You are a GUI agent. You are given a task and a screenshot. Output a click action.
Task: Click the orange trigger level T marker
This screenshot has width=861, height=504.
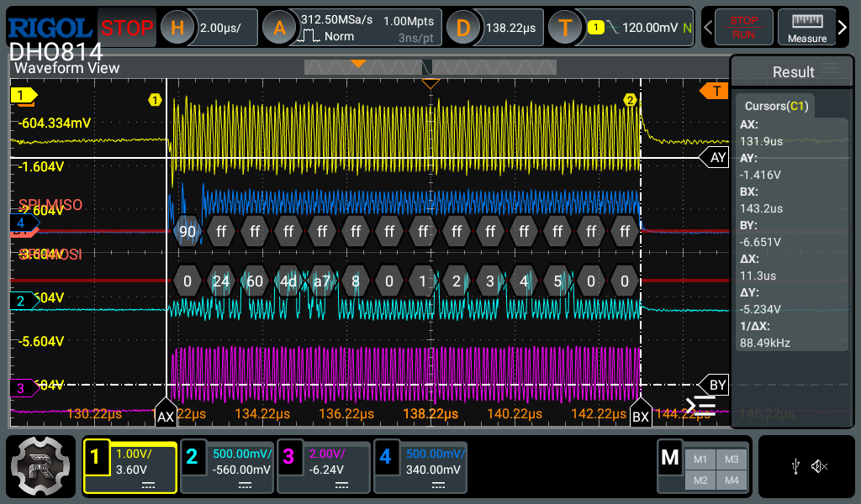click(715, 91)
